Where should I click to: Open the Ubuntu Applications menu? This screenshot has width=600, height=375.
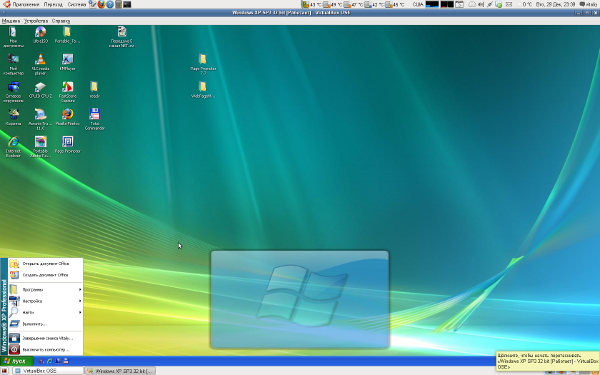point(21,4)
